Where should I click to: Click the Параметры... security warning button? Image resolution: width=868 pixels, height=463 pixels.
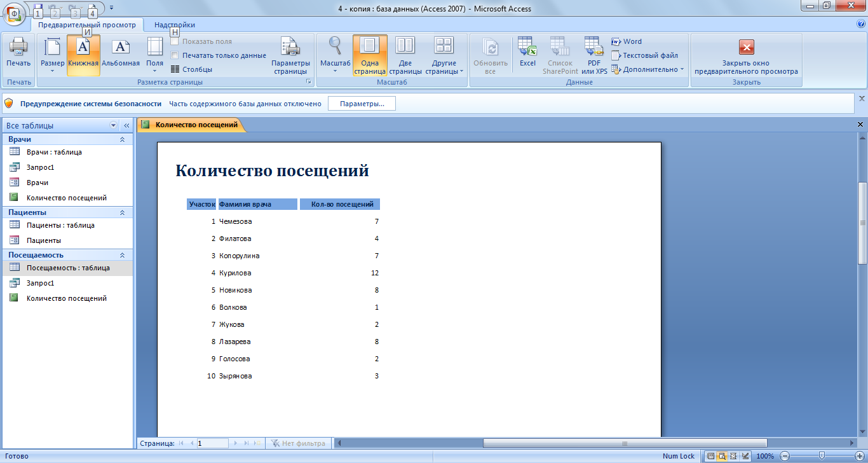click(x=362, y=104)
